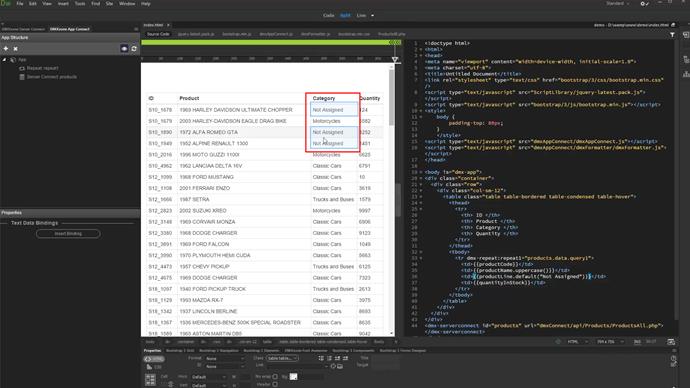Image resolution: width=690 pixels, height=388 pixels.
Task: Click the Link input field
Action: click(296, 366)
